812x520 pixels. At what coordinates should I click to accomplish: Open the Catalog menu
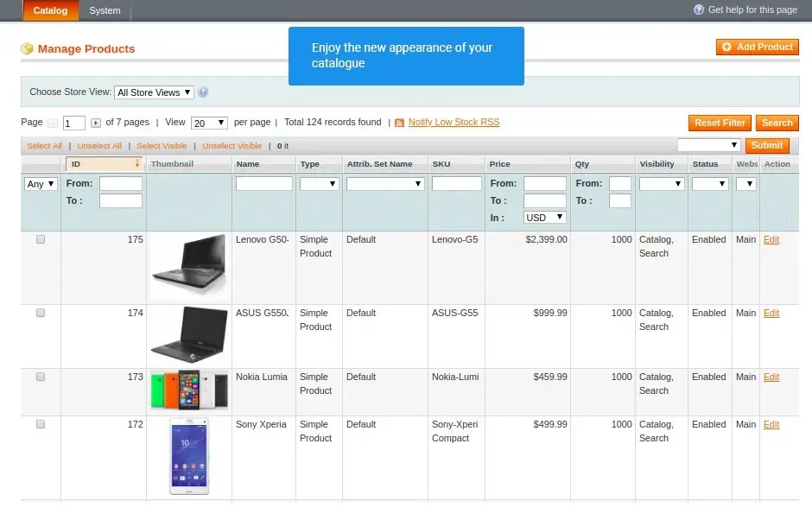pyautogui.click(x=50, y=10)
